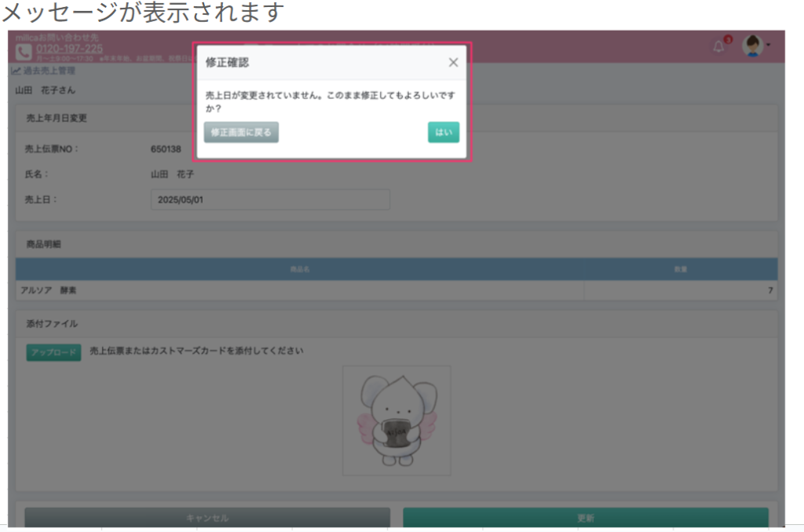The height and width of the screenshot is (532, 804).
Task: Focus the 売上日 date input field
Action: 269,199
